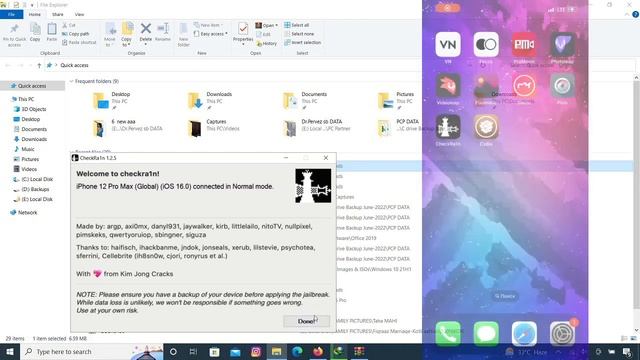Image resolution: width=640 pixels, height=360 pixels.
Task: Select (D:) Backups in navigation pane
Action: point(35,189)
